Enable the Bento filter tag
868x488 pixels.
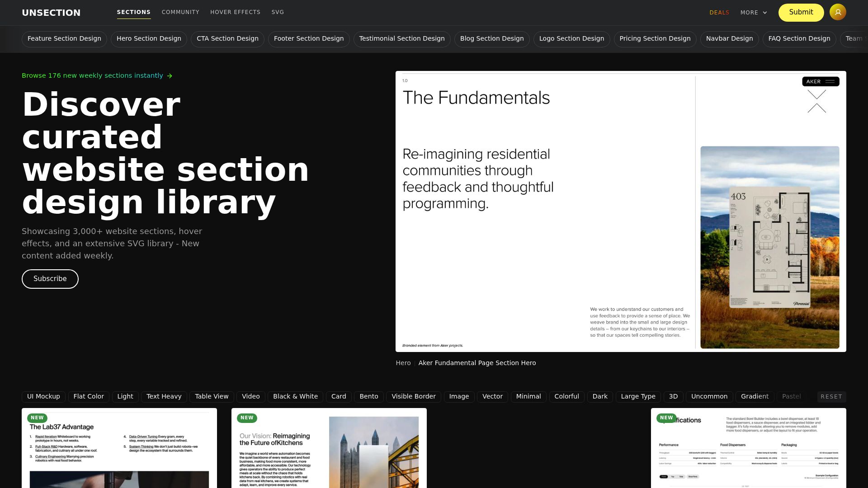(x=369, y=397)
